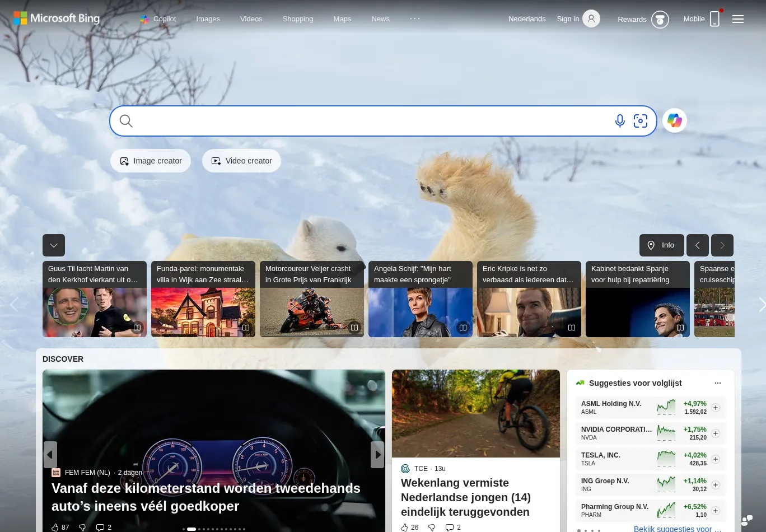Image resolution: width=766 pixels, height=532 pixels.
Task: Go to Images in top navigation
Action: click(208, 19)
